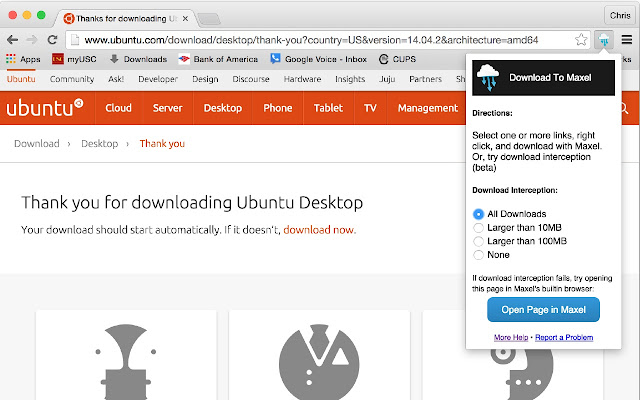Open the Bank of America bookmark
Image resolution: width=640 pixels, height=400 pixels.
[x=218, y=59]
